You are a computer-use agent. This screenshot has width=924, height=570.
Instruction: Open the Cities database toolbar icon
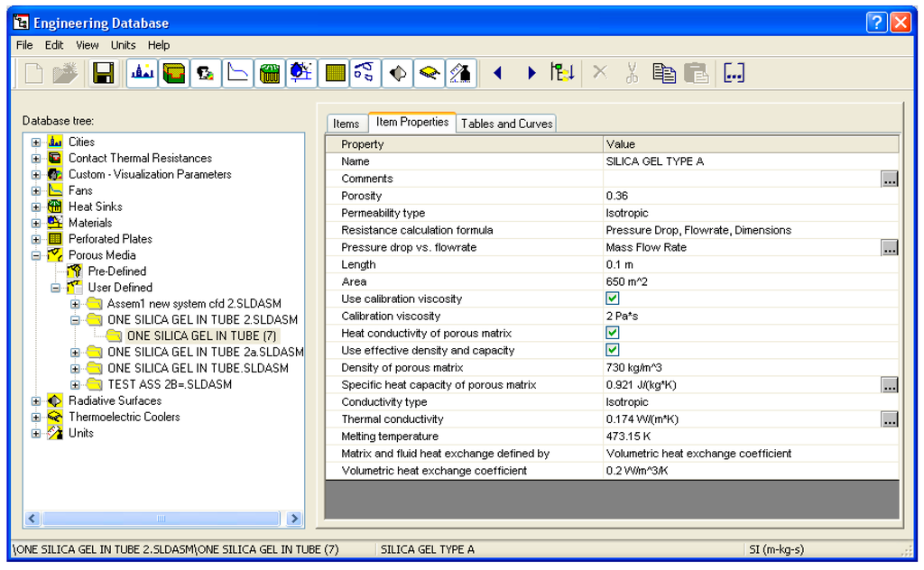(142, 73)
